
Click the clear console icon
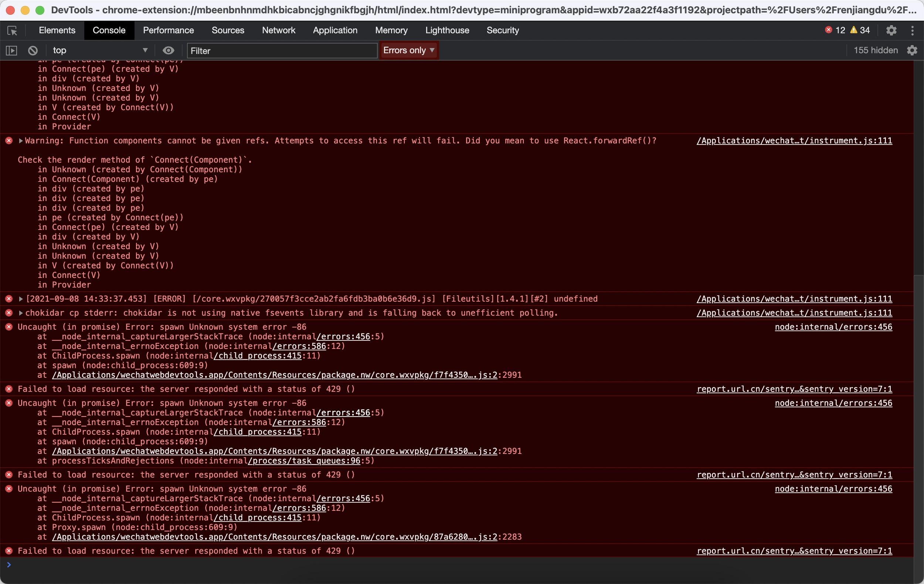[33, 50]
